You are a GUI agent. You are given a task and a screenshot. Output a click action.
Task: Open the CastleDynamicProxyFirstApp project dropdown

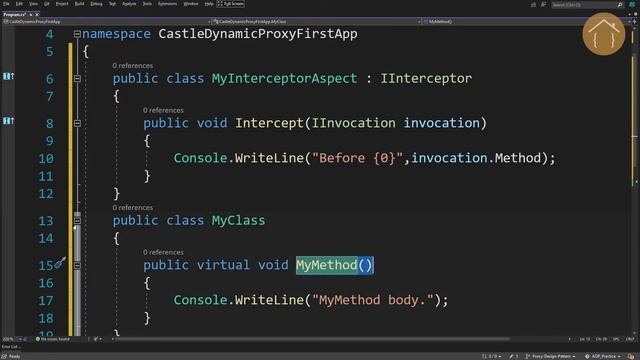107,21
